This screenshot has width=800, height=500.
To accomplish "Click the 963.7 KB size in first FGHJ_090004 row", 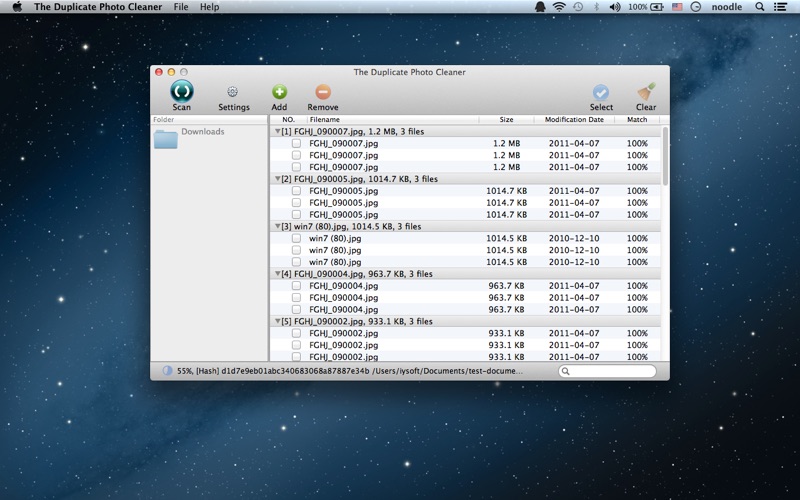I will 506,286.
